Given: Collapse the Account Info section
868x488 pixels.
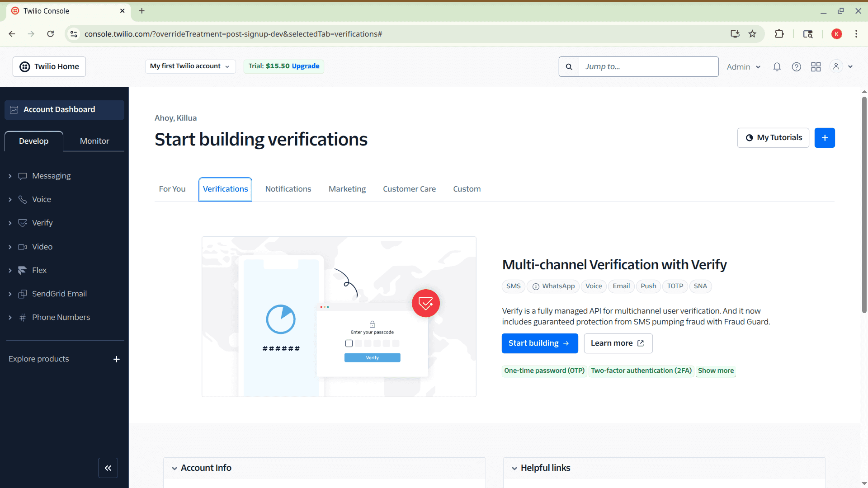Looking at the screenshot, I should pyautogui.click(x=175, y=468).
